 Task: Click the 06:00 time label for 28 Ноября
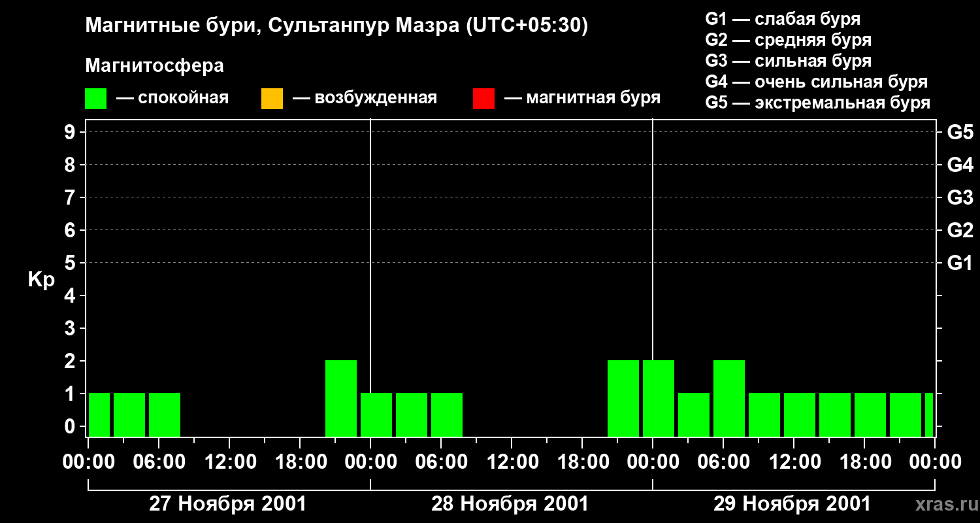pos(441,462)
